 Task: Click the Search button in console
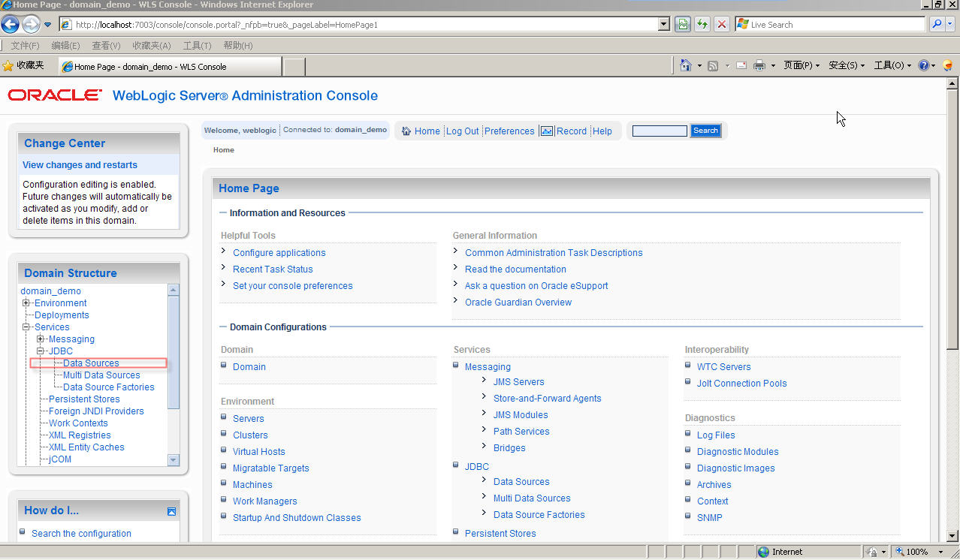[x=705, y=131]
